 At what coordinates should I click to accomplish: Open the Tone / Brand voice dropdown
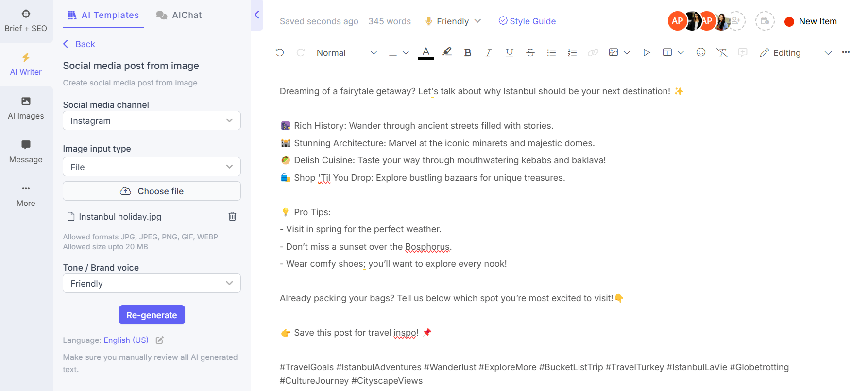[x=152, y=283]
